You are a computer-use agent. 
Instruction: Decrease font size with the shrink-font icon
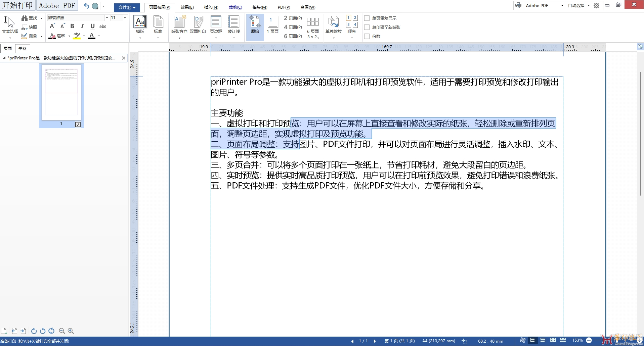[x=62, y=26]
